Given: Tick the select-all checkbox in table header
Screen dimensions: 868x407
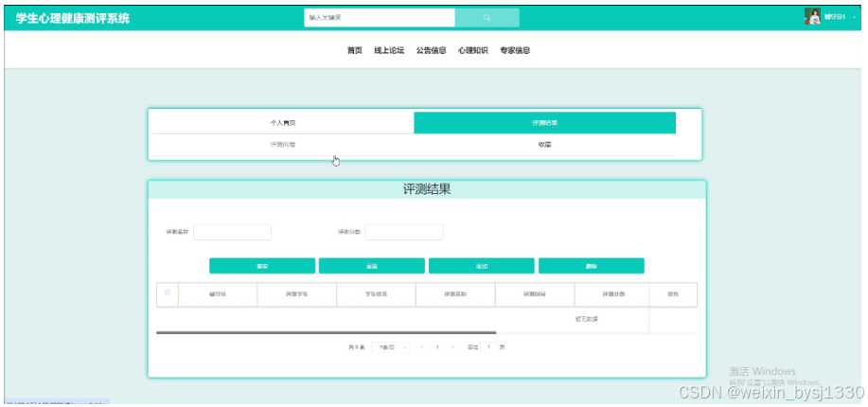Looking at the screenshot, I should pyautogui.click(x=168, y=292).
